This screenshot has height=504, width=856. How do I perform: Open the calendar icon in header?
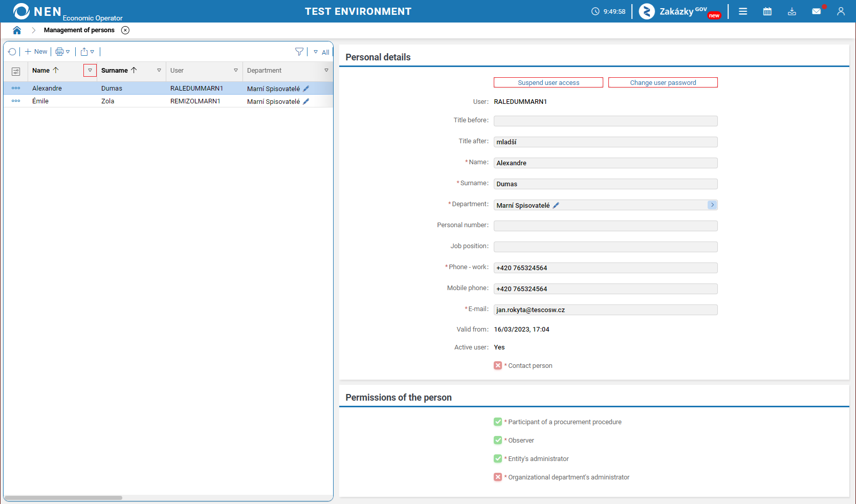coord(767,11)
